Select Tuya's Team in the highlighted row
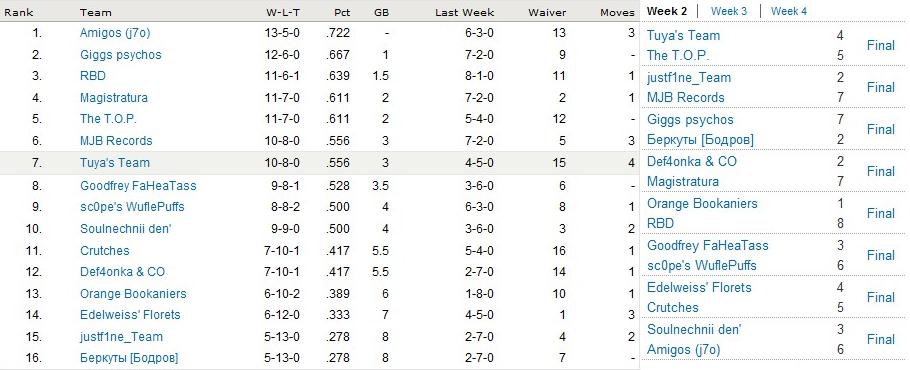This screenshot has height=370, width=910. [115, 163]
